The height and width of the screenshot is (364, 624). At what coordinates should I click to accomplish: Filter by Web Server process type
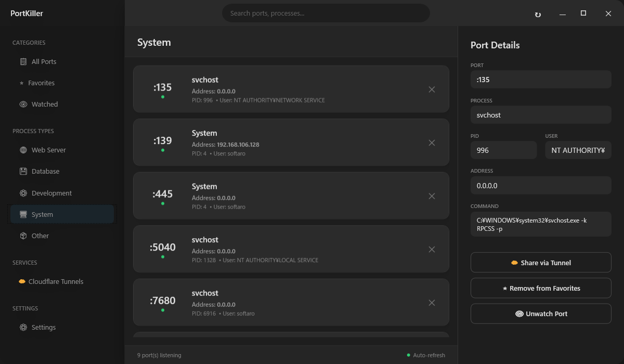48,150
